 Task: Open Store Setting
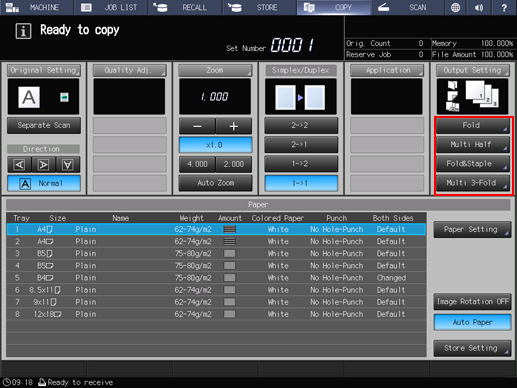tap(472, 348)
